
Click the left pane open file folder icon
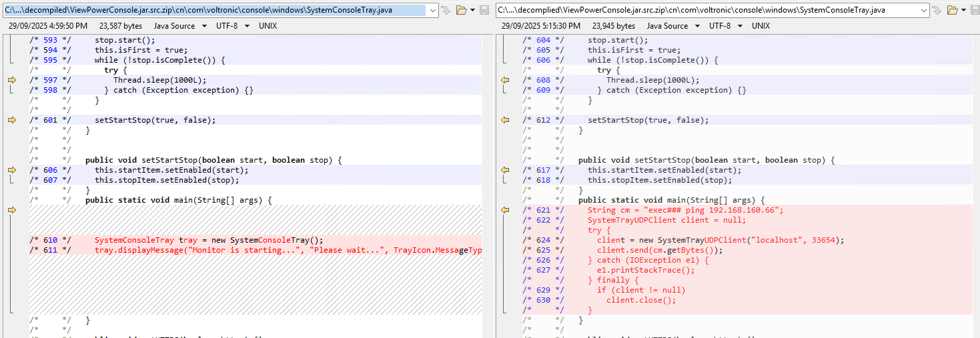tap(462, 10)
